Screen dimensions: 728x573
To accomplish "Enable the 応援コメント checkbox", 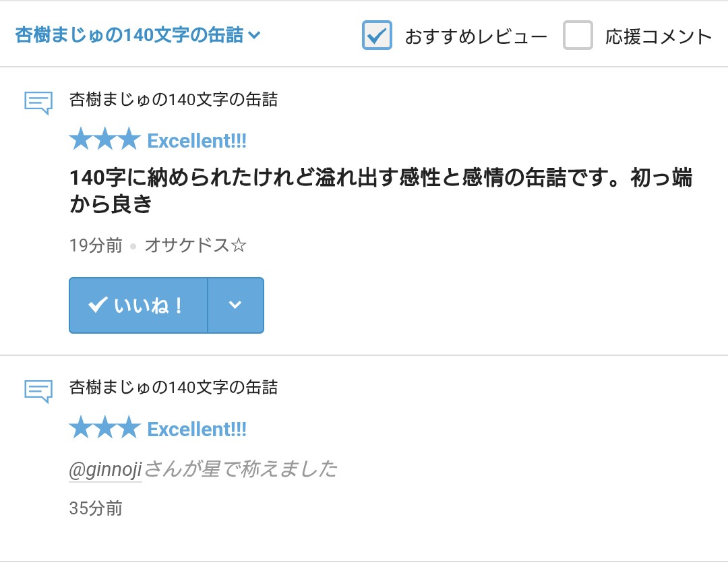I will click(578, 35).
